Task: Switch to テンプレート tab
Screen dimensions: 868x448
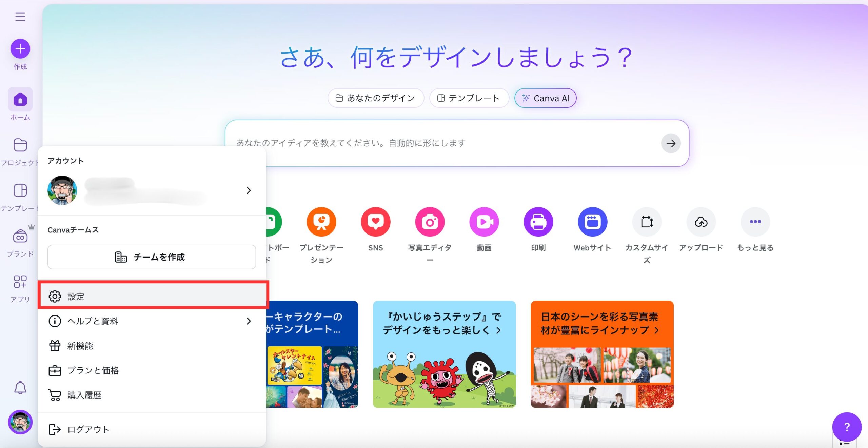Action: (x=469, y=98)
